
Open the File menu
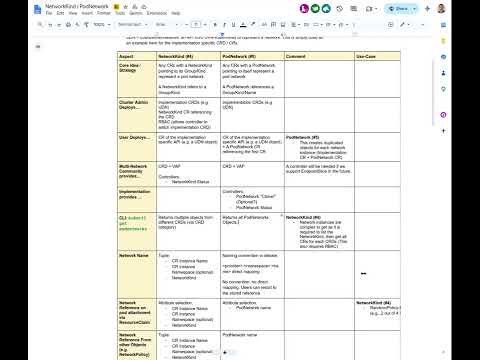(x=49, y=13)
